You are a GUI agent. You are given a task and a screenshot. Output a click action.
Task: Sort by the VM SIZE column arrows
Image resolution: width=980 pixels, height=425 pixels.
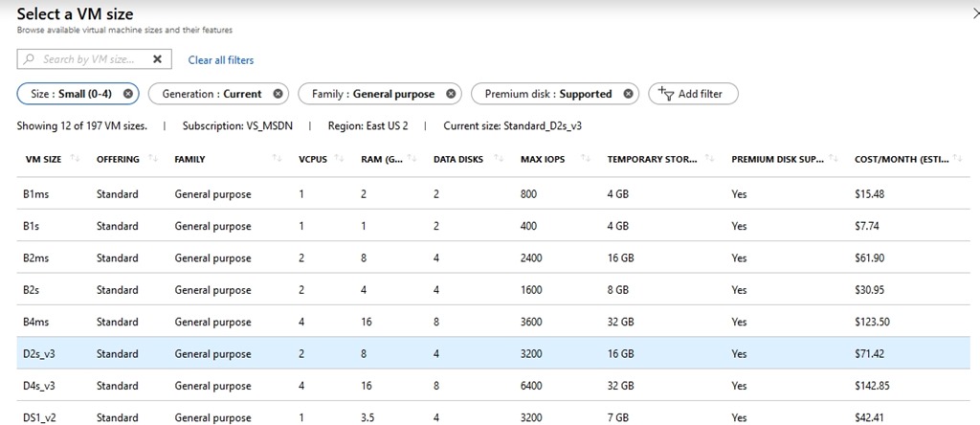click(x=75, y=159)
